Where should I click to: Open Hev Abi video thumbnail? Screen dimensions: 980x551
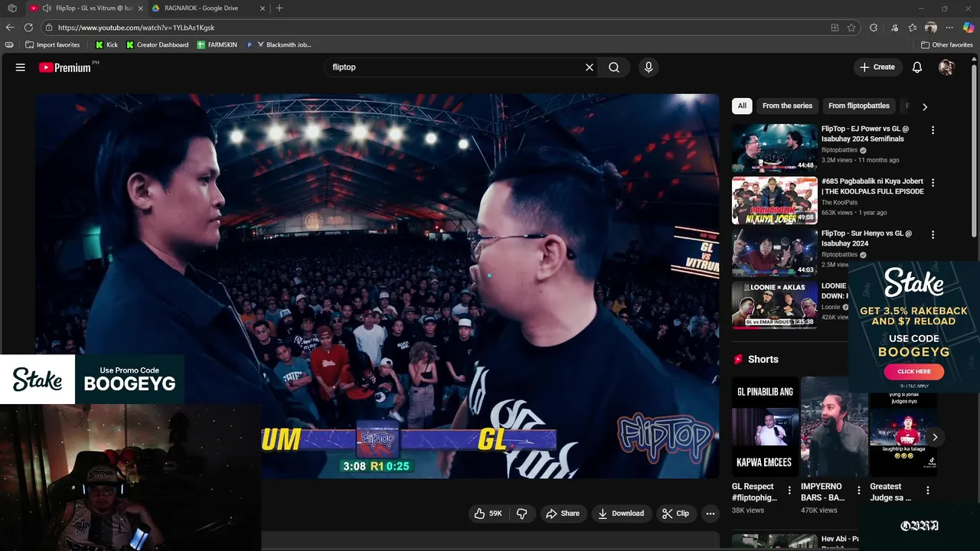tap(774, 542)
